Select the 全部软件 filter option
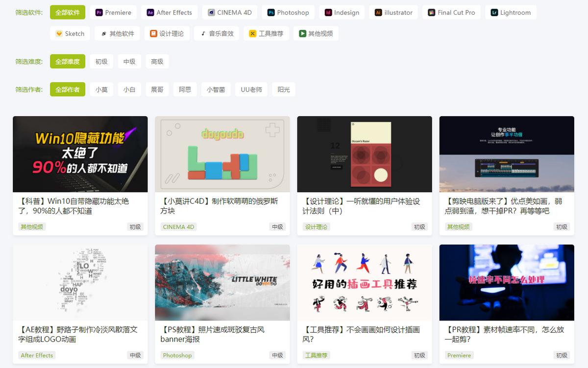The width and height of the screenshot is (588, 368). pyautogui.click(x=68, y=12)
